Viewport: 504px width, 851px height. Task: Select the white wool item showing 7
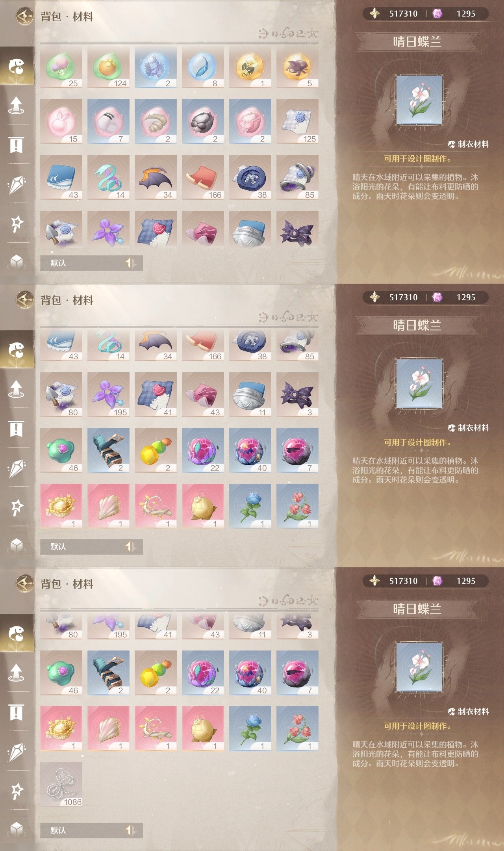click(x=108, y=121)
